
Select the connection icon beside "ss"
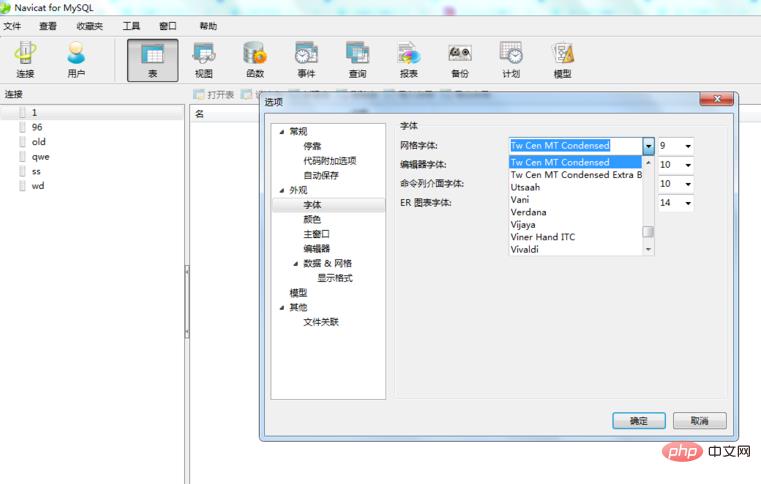[x=22, y=171]
